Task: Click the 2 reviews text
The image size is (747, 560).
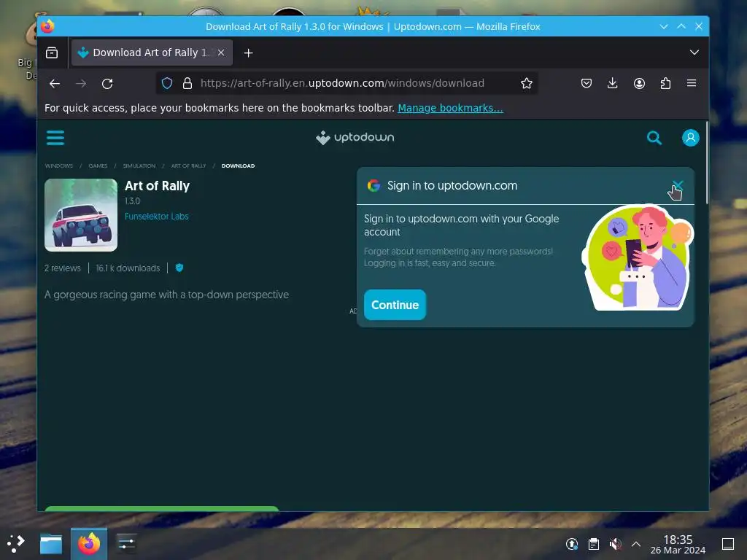Action: pos(63,268)
